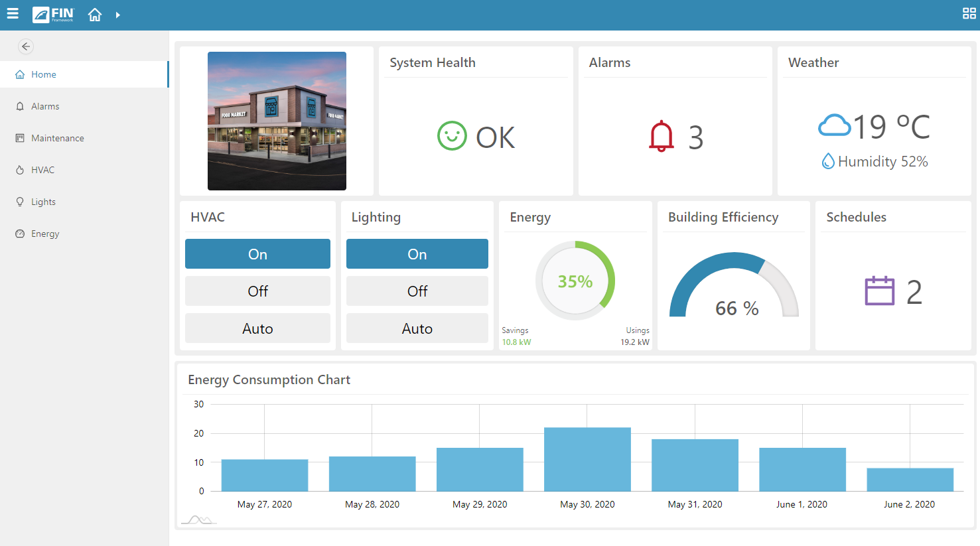Click the humidity droplet icon
The image size is (980, 546).
coord(828,161)
